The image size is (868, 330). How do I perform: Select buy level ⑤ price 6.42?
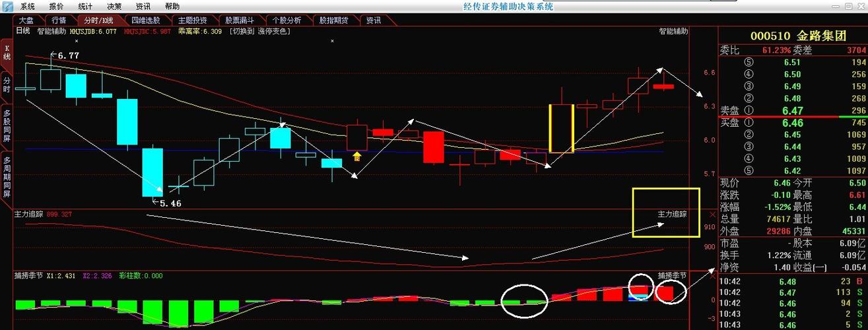point(792,170)
